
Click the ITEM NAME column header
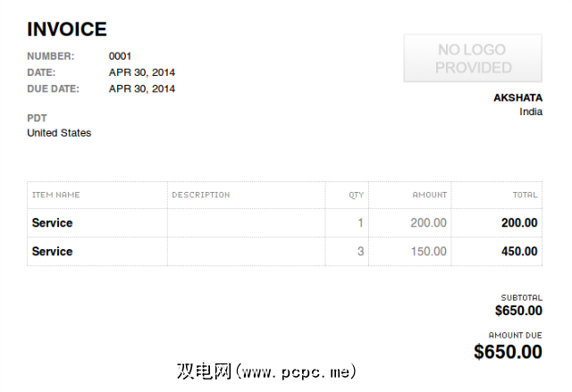pyautogui.click(x=56, y=195)
